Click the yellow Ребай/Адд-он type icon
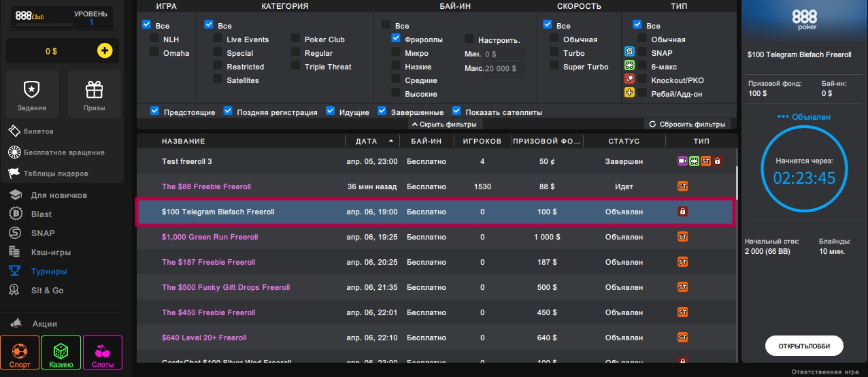Screen dimensions: 868x377 pyautogui.click(x=629, y=93)
